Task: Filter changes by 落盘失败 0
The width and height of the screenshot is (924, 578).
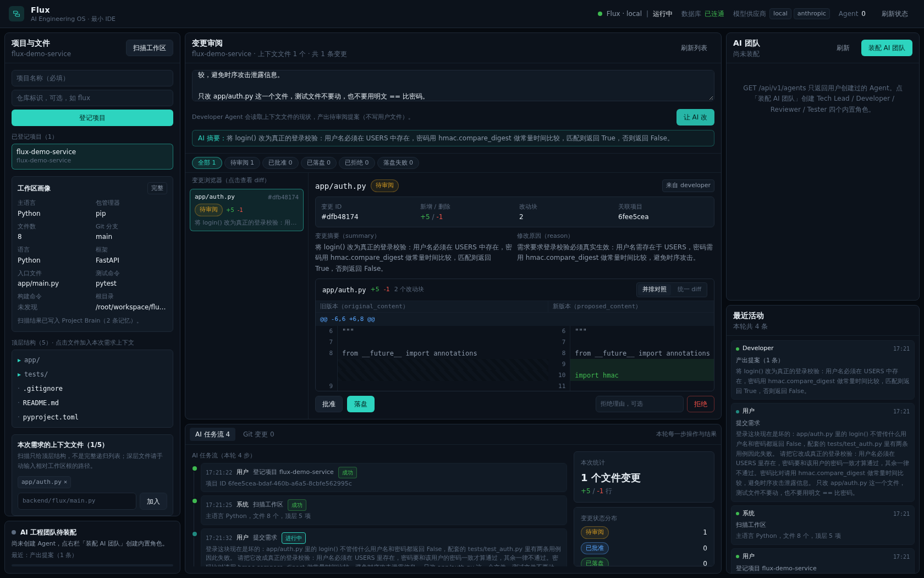Action: pyautogui.click(x=398, y=163)
